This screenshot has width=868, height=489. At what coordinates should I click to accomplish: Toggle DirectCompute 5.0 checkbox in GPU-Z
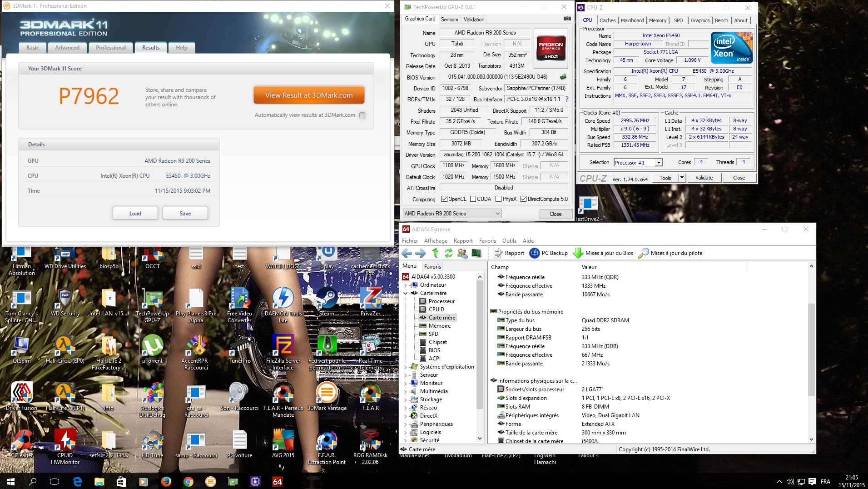click(523, 199)
